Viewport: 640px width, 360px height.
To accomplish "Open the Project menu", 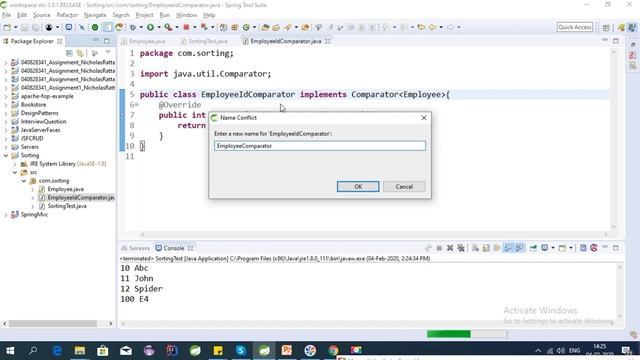I will pos(144,15).
